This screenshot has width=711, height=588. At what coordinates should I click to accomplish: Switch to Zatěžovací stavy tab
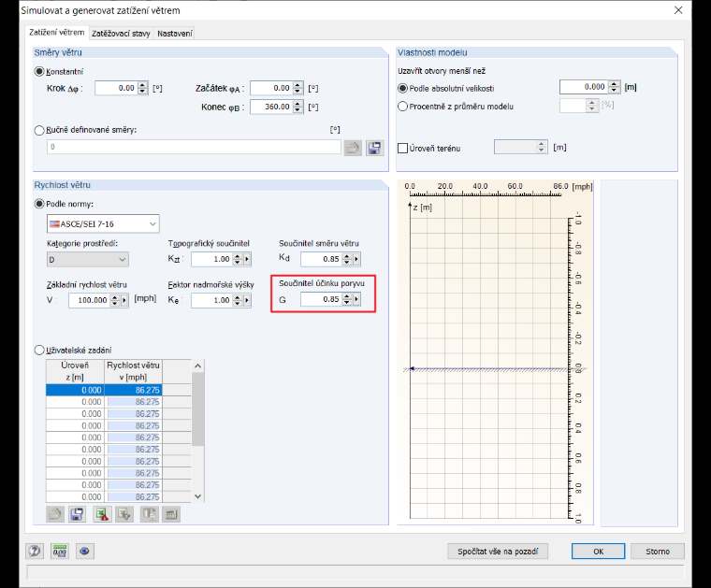pos(121,34)
